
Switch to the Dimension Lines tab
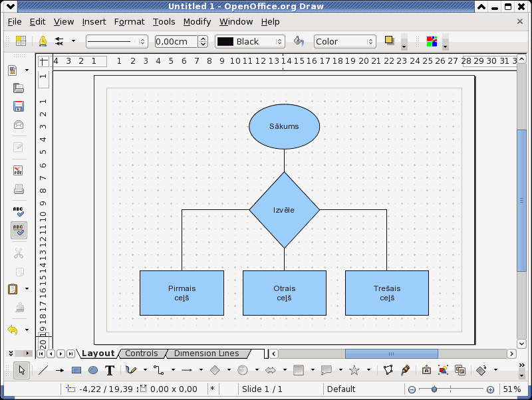tap(207, 353)
